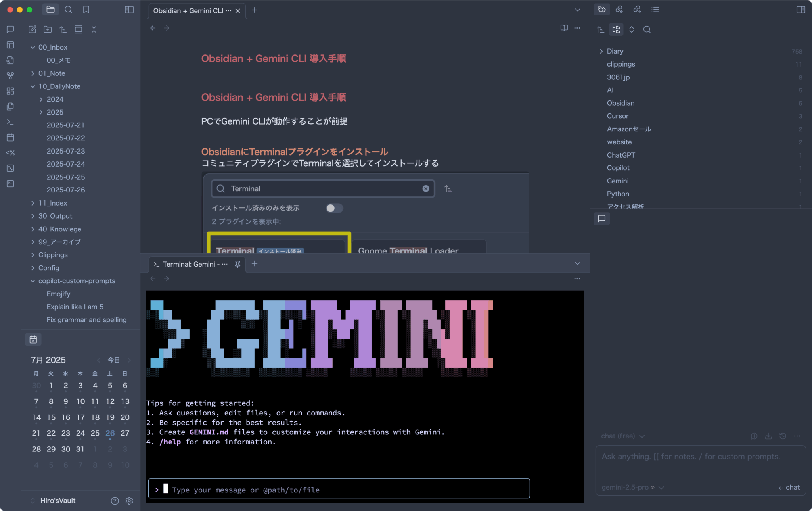812x511 pixels.
Task: Toggle reading view on the note
Action: tap(563, 28)
